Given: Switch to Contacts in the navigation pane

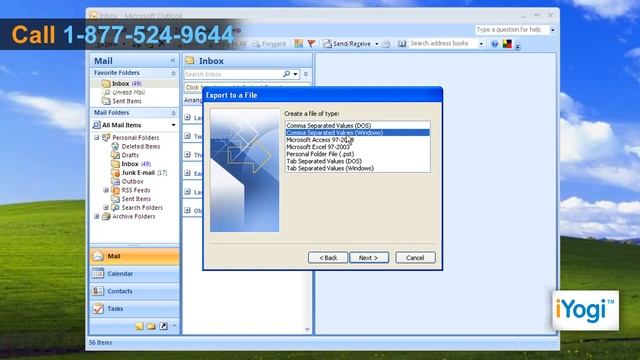Looking at the screenshot, I should coord(134,291).
